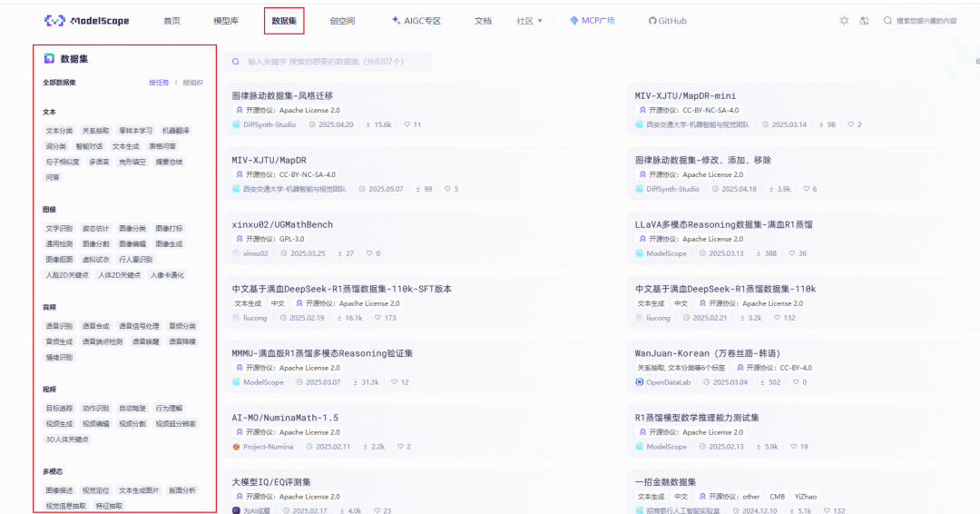Click heart icon on MIV-XJTU/MapDR card
Screen dimensions: 980x514
[447, 189]
